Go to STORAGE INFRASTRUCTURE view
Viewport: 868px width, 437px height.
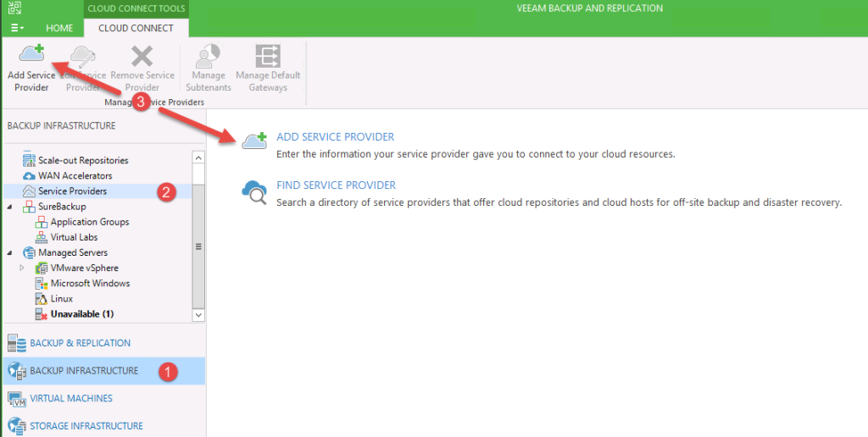coord(86,426)
